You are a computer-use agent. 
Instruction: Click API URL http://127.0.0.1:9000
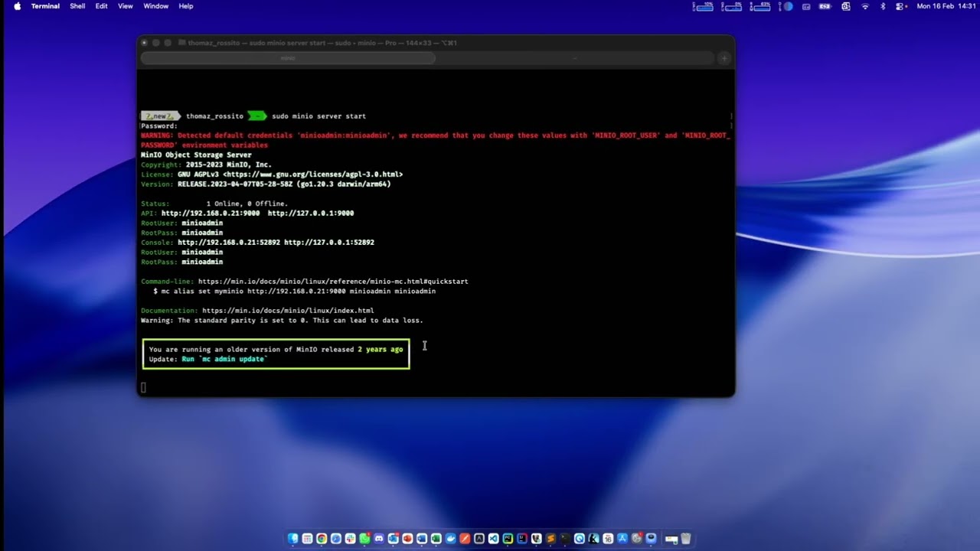(311, 214)
